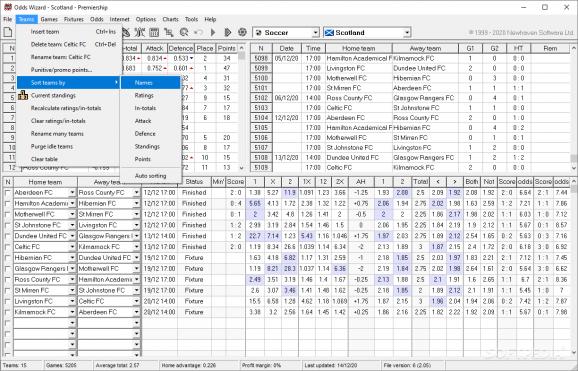
Task: Choose Purge idle teams
Action: pos(69,146)
